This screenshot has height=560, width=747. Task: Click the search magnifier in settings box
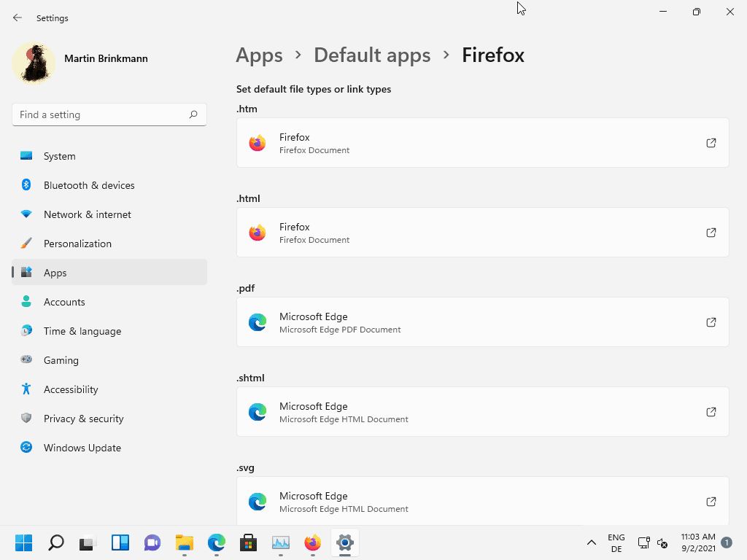tap(193, 114)
